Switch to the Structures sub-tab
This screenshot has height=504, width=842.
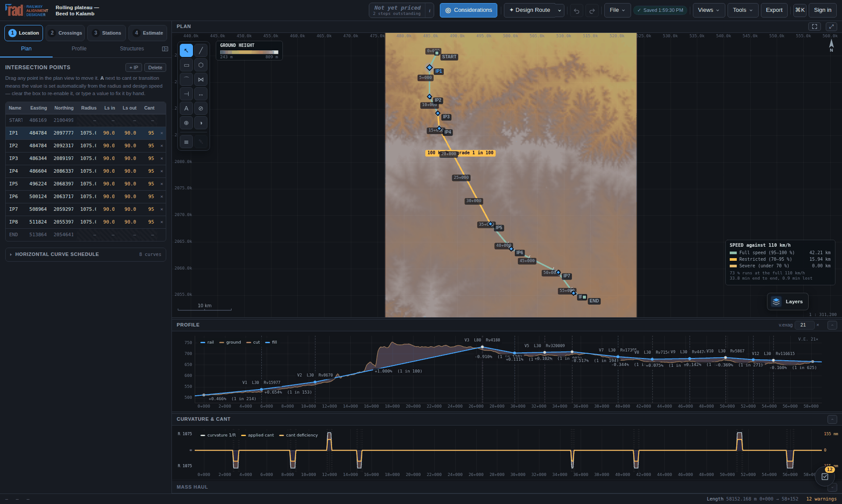[x=132, y=49]
